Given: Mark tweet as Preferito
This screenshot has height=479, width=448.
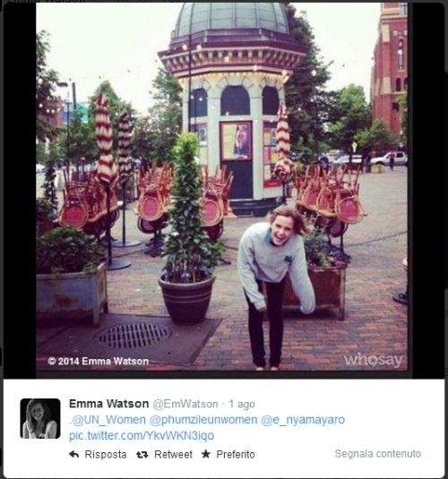Looking at the screenshot, I should click(x=236, y=454).
